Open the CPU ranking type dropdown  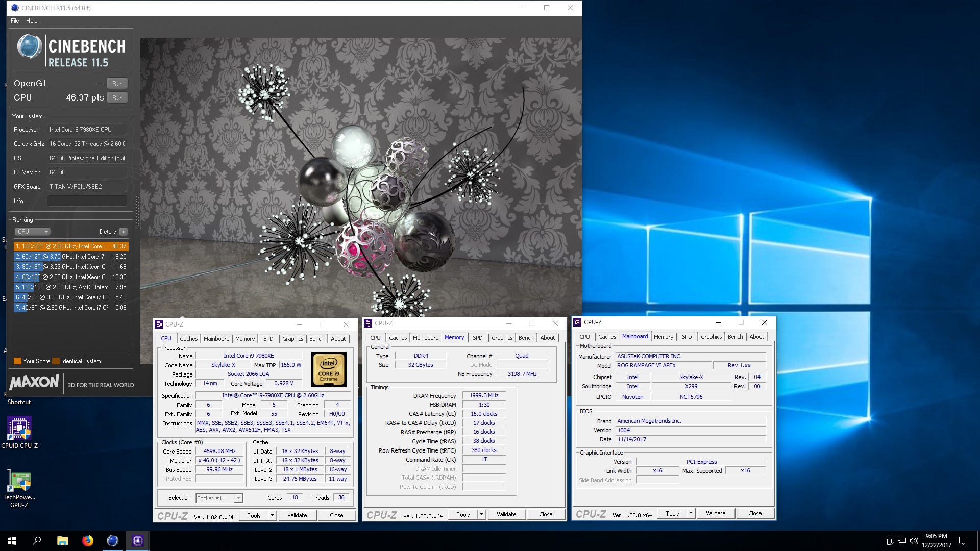pyautogui.click(x=32, y=232)
